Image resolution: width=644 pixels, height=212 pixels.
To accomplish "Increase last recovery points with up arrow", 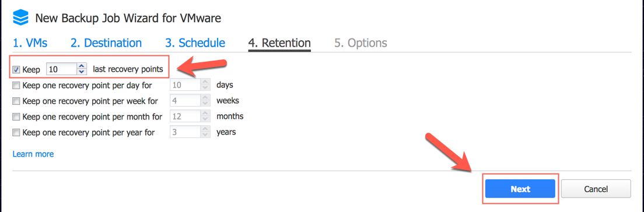I will click(82, 66).
